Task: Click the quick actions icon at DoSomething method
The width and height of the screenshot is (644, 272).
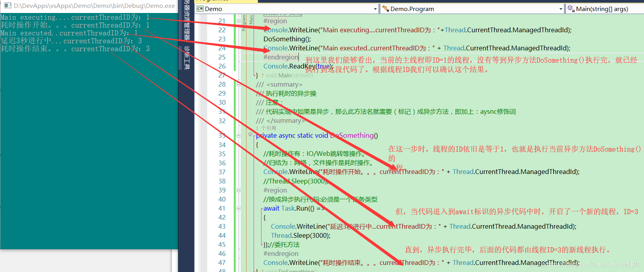Action: (250, 134)
